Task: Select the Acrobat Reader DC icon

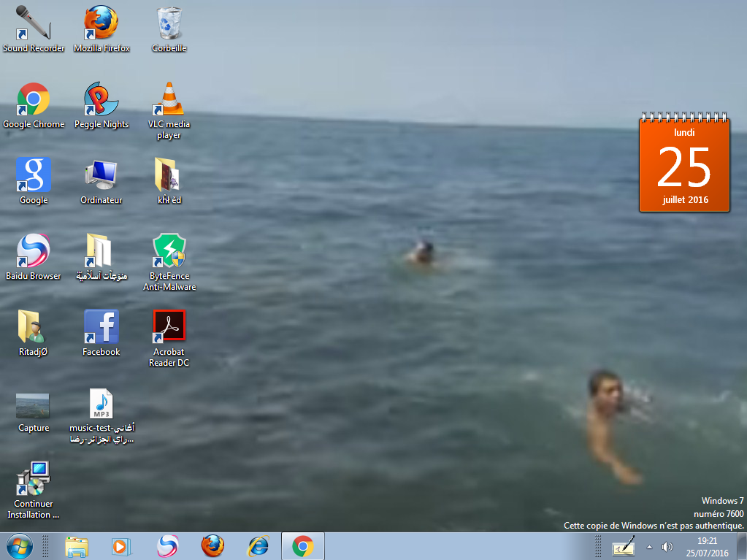Action: click(x=169, y=327)
